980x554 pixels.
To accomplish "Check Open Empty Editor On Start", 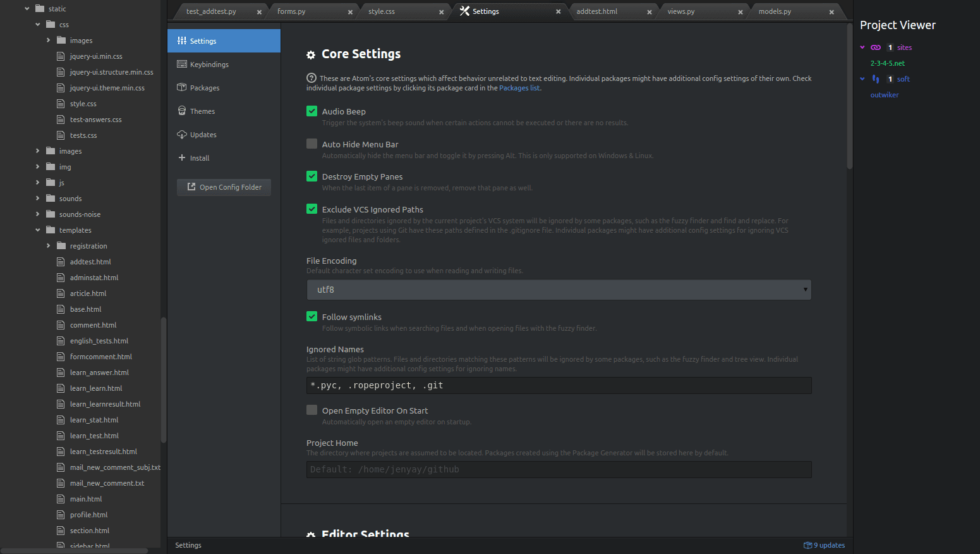I will 312,410.
